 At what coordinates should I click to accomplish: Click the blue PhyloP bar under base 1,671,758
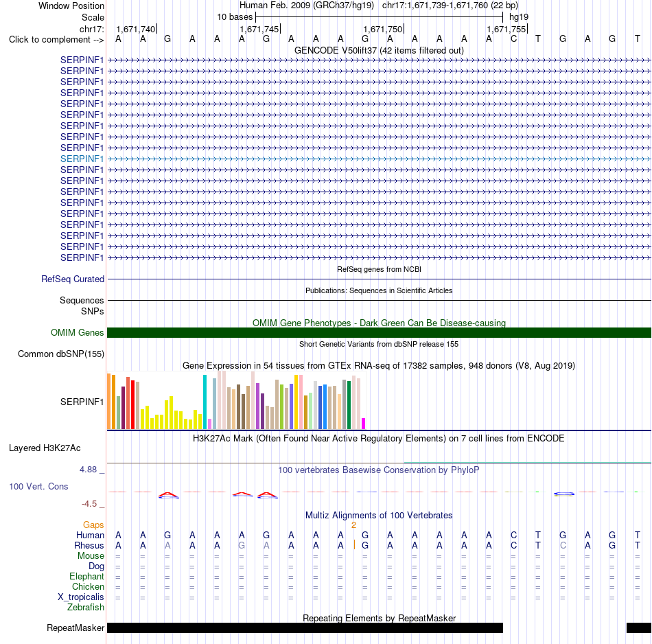coord(564,494)
